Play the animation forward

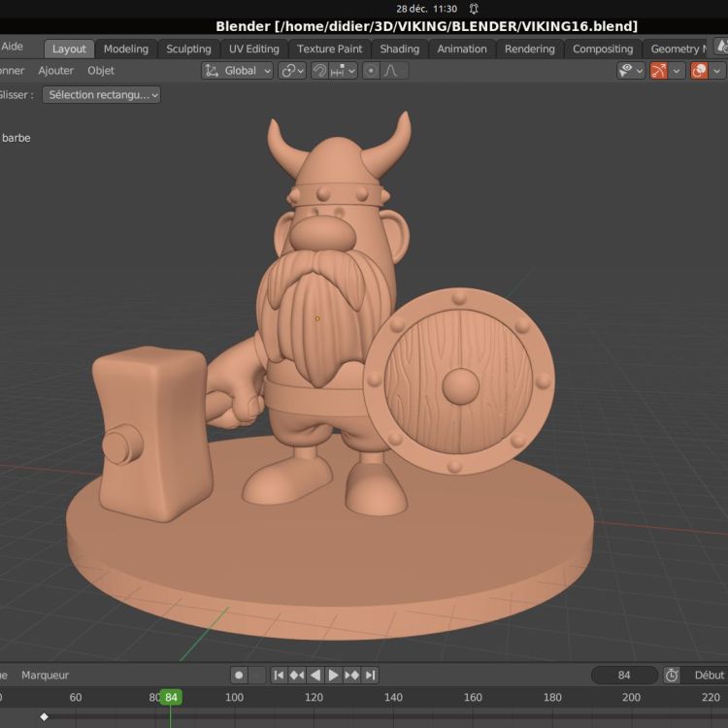point(333,675)
